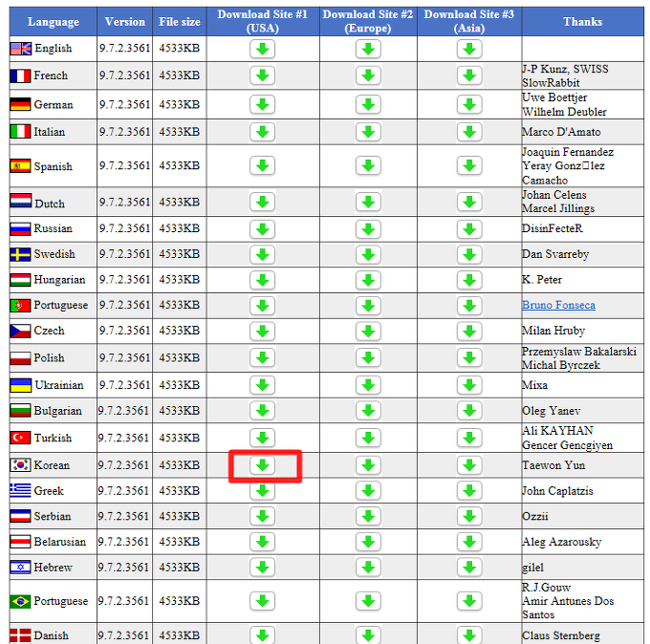Download Bulgarian version from Europe site
The width and height of the screenshot is (650, 644).
pos(368,411)
